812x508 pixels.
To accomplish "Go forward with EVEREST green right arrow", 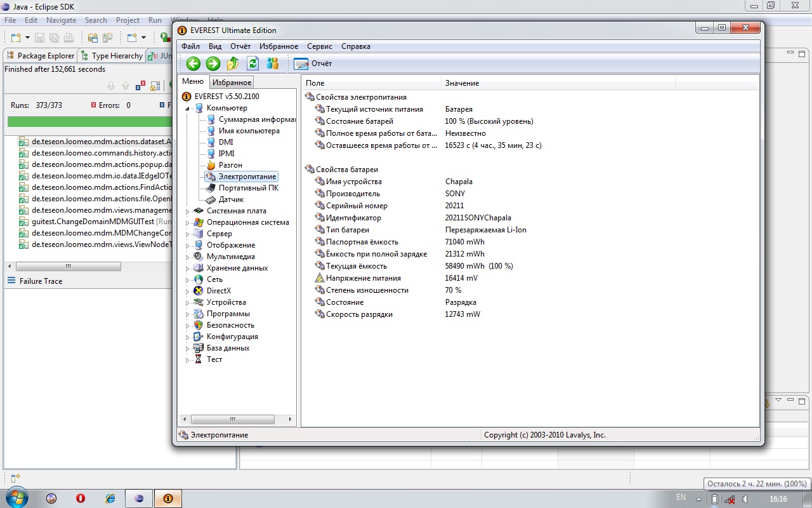I will point(213,63).
